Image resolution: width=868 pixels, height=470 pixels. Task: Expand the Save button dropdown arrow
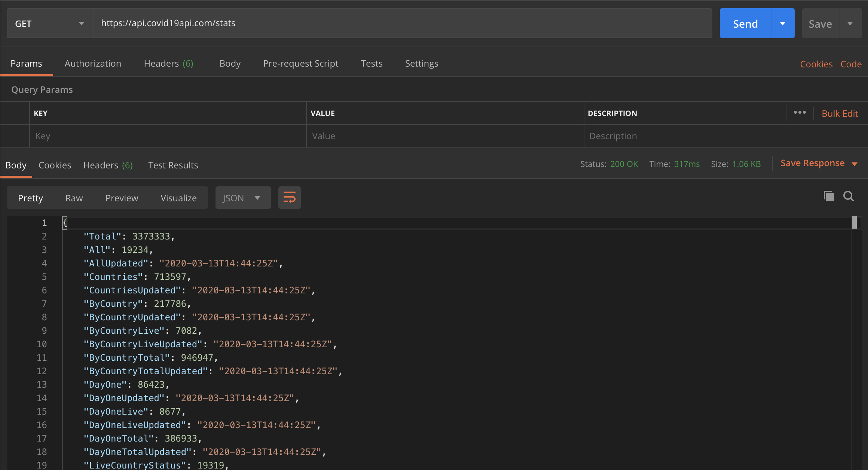850,23
